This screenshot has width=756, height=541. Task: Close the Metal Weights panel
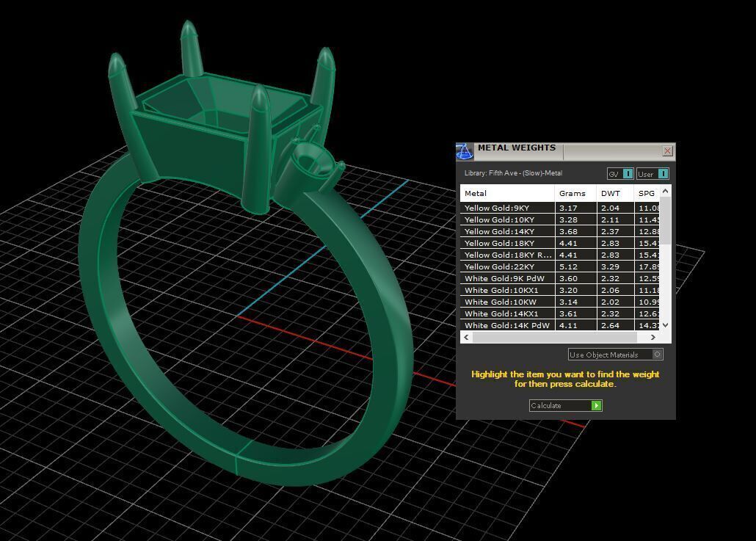667,151
